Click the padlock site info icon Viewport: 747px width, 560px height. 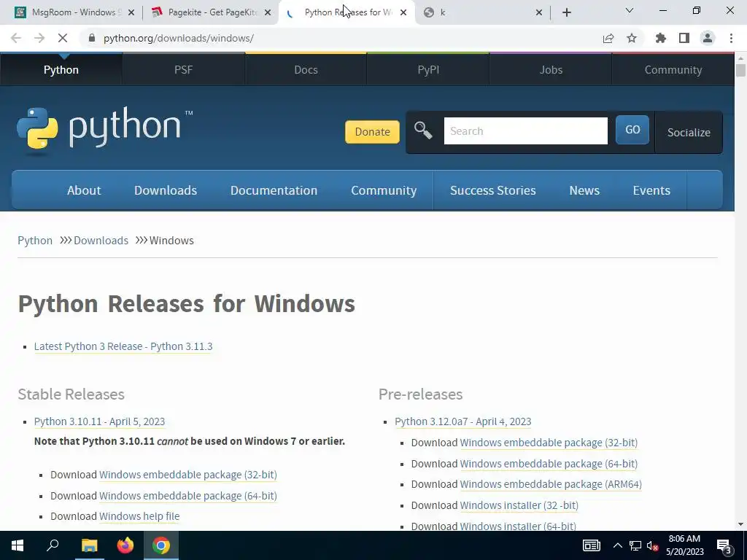92,38
